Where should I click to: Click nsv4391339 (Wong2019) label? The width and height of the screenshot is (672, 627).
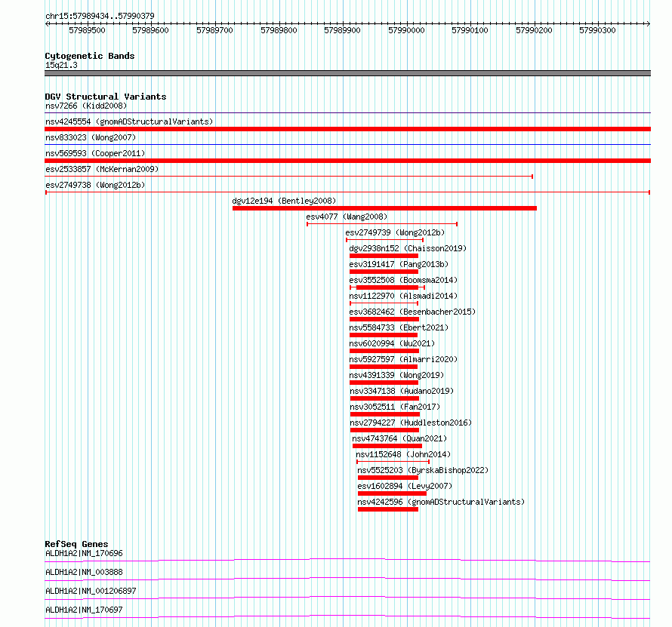[x=397, y=375]
